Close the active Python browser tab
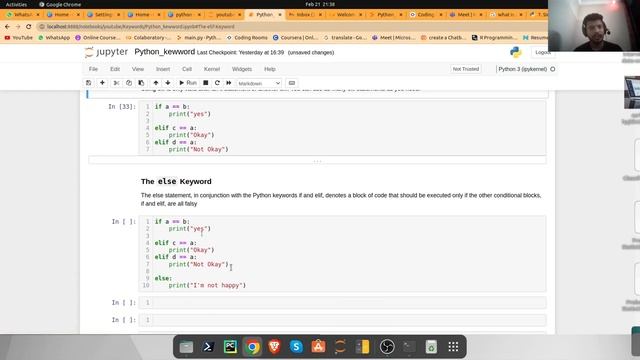Screen dimensions: 640x360 tap(280, 14)
